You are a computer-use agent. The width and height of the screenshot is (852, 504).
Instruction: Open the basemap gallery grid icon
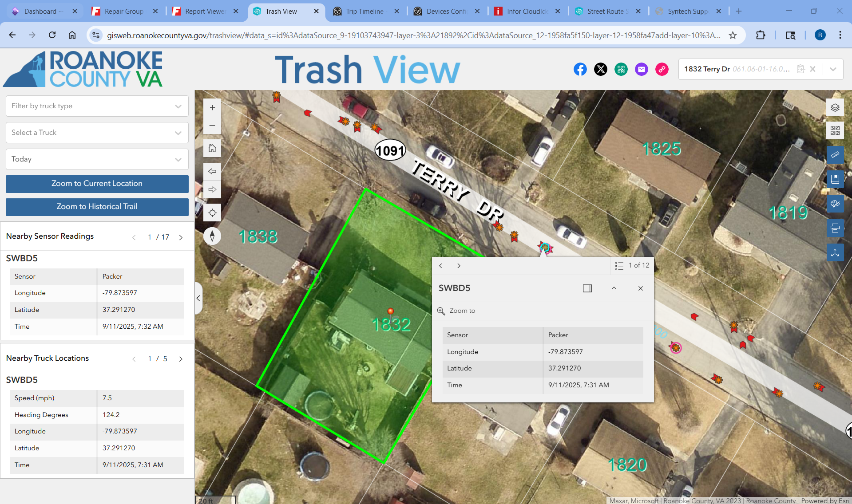835,130
